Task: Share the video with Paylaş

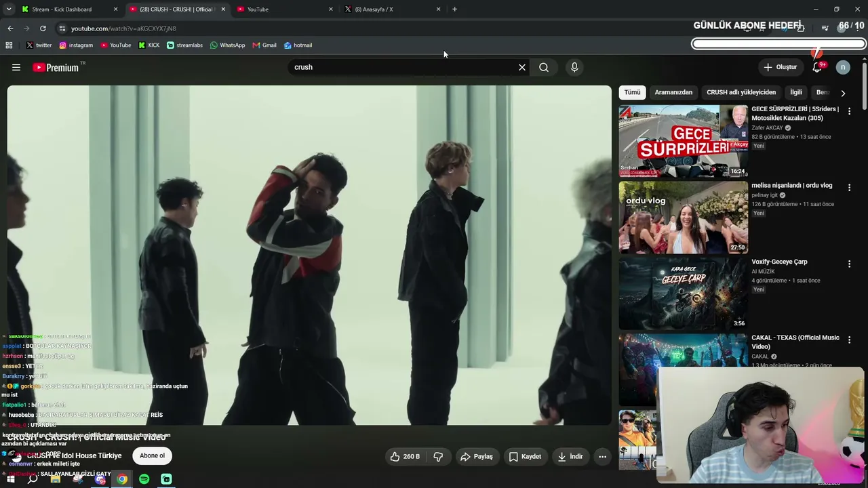Action: pyautogui.click(x=477, y=457)
